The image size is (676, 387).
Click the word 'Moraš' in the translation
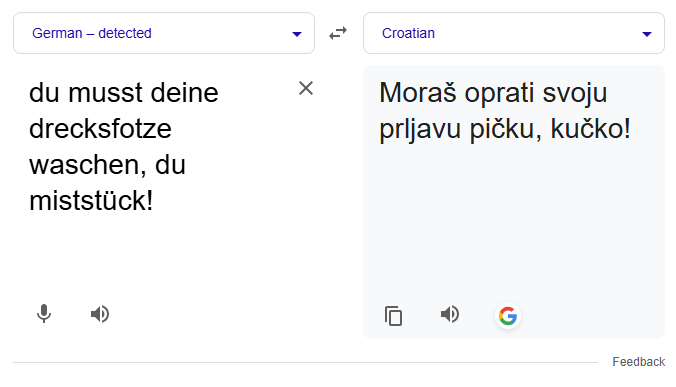tap(417, 93)
